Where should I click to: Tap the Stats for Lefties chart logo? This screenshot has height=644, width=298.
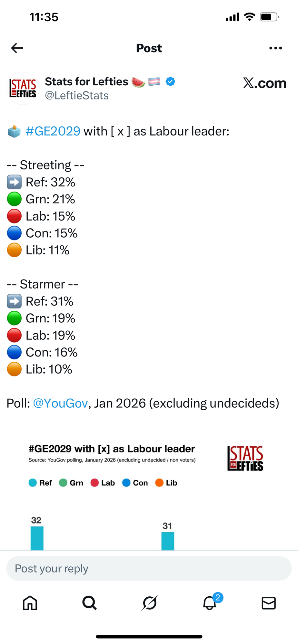pos(245,458)
